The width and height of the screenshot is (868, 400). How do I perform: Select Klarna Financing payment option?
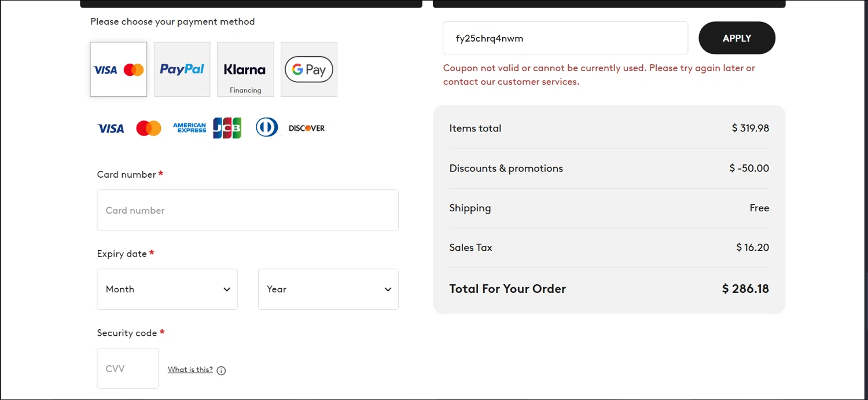[x=245, y=69]
